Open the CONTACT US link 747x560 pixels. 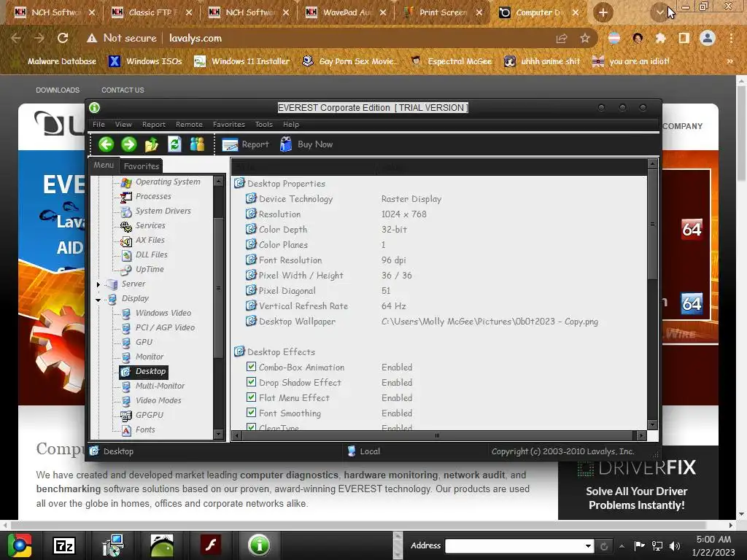coord(123,90)
